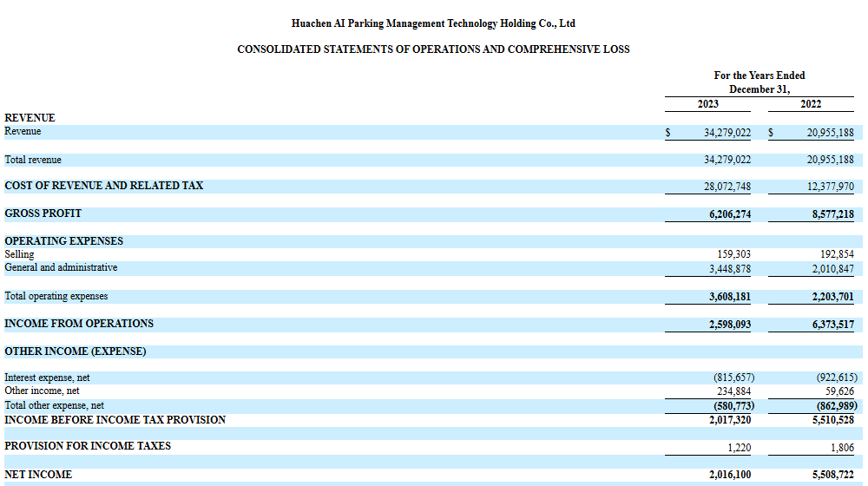This screenshot has height=486, width=868.
Task: Click income from operations value 6,373,517
Action: (833, 325)
